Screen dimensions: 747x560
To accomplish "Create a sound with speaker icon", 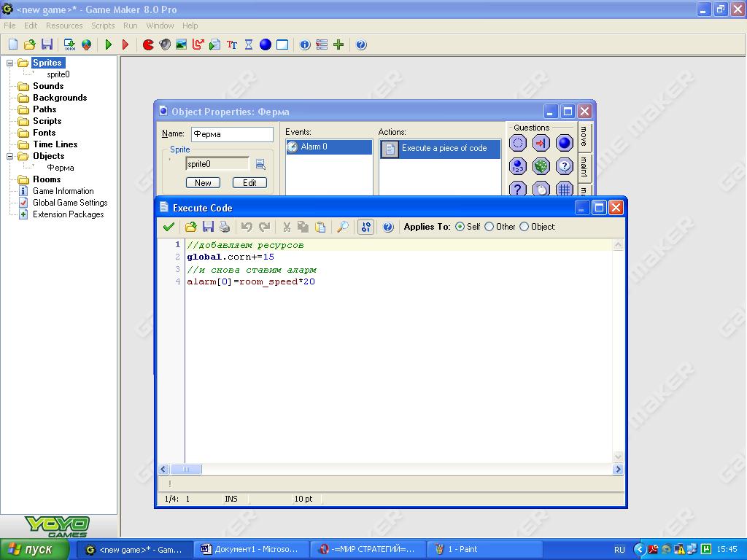I will pyautogui.click(x=165, y=44).
